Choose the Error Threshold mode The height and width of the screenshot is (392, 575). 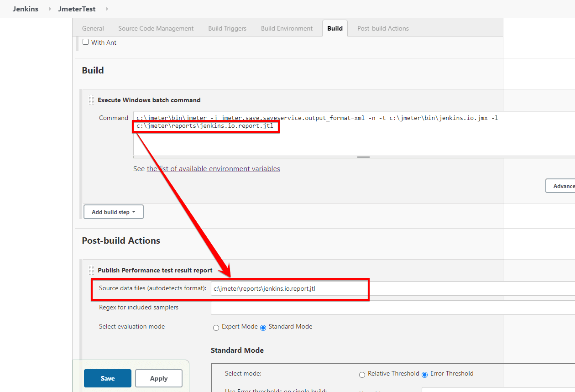[424, 375]
